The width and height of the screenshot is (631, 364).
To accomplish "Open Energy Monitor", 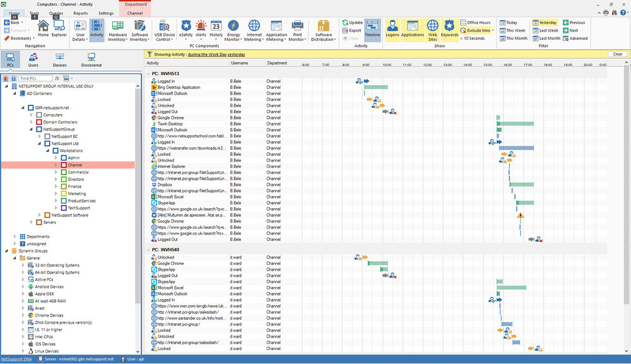I will [233, 30].
